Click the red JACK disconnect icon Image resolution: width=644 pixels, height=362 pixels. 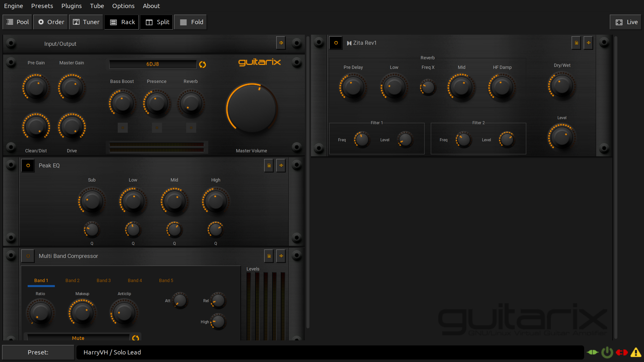coord(622,352)
